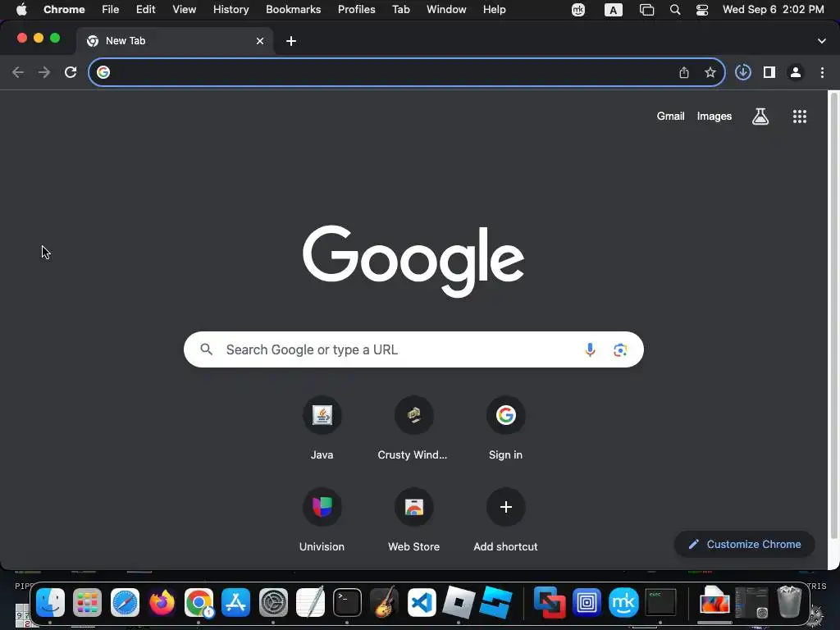Close the New Tab tab
The height and width of the screenshot is (630, 840).
260,41
